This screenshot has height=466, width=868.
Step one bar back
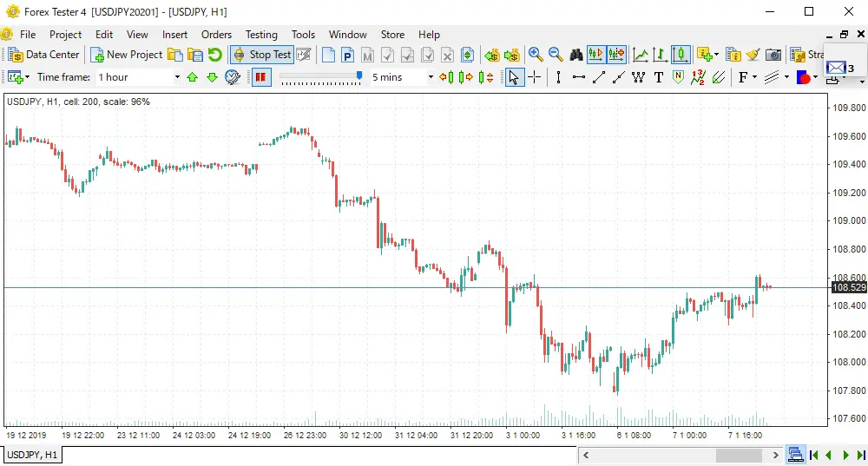[x=446, y=77]
